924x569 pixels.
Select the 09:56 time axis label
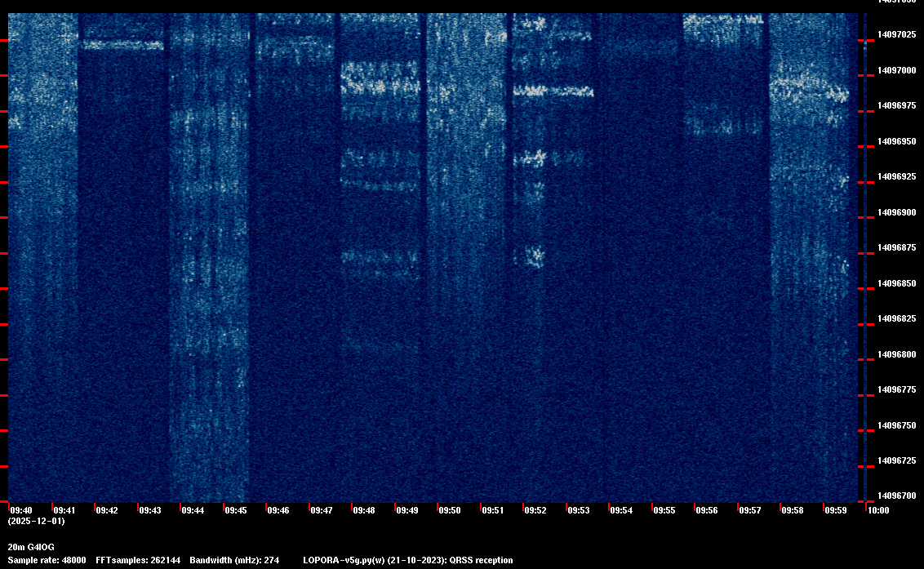pyautogui.click(x=707, y=510)
